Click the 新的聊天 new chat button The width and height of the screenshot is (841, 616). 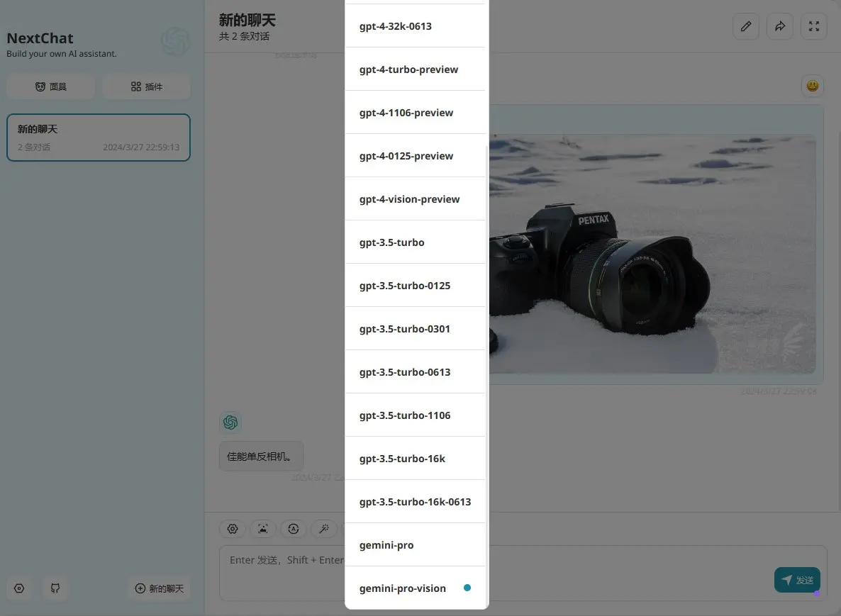160,588
